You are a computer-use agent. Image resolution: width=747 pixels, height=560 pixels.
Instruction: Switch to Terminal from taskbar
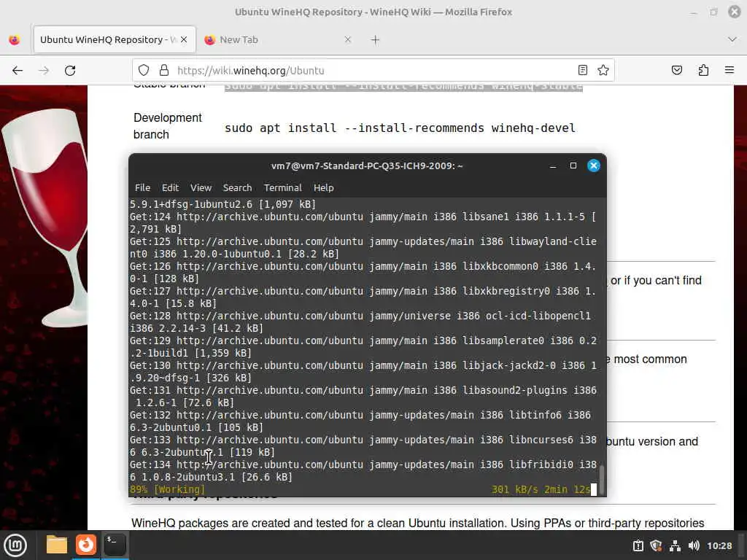(x=115, y=545)
